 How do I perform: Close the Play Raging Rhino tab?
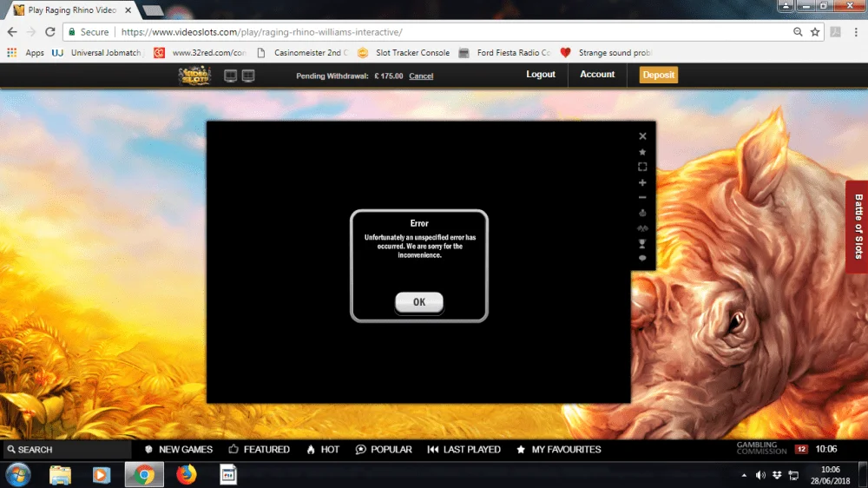[x=128, y=10]
